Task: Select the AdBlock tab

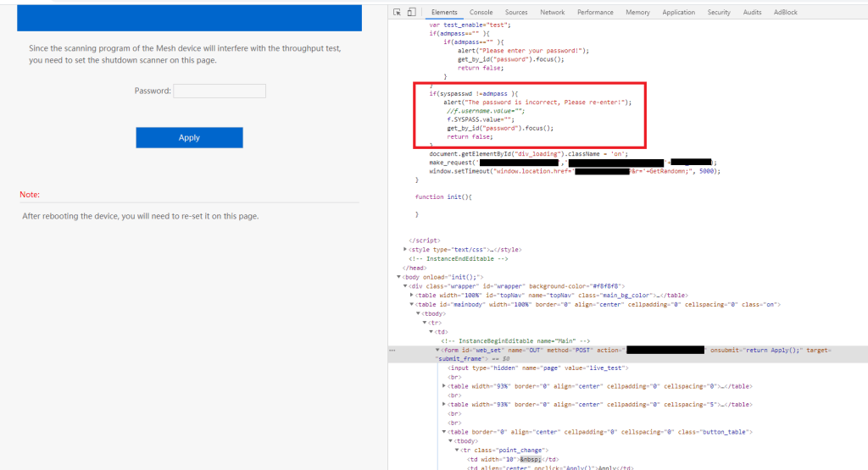Action: tap(785, 13)
